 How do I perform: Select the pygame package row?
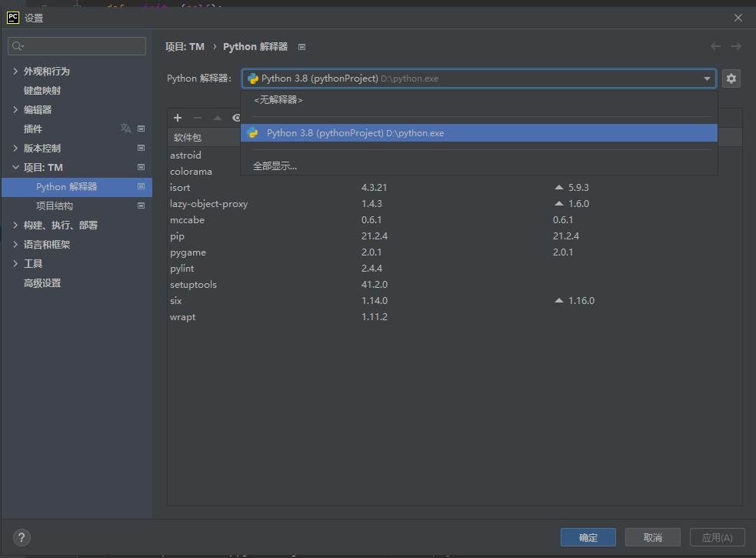point(455,252)
